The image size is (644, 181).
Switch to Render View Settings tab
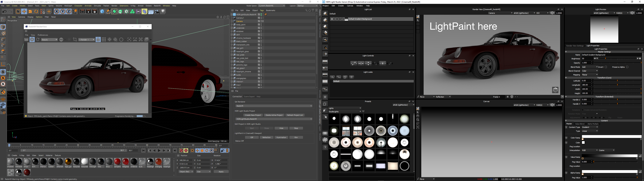pos(575,46)
